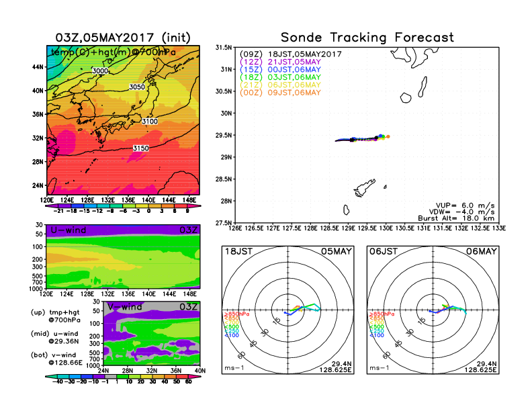Click purple swatch left of -21 on temperature colorbar
Image resolution: width=532 pixels, height=411 pixels.
pos(52,206)
